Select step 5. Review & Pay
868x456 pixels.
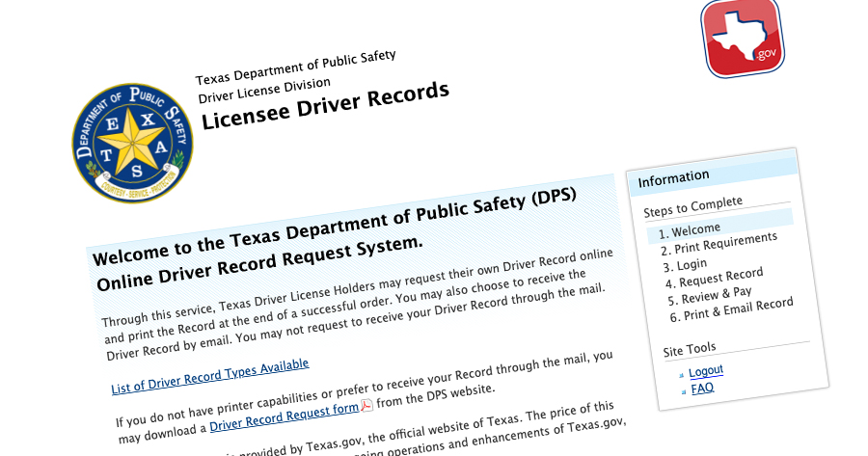click(710, 296)
